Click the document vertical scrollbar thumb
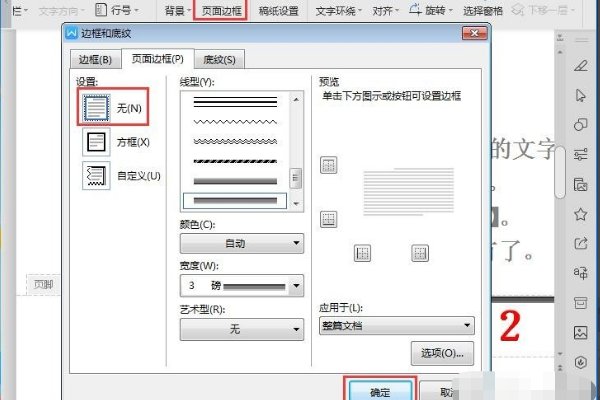This screenshot has width=600, height=400. coord(560,172)
